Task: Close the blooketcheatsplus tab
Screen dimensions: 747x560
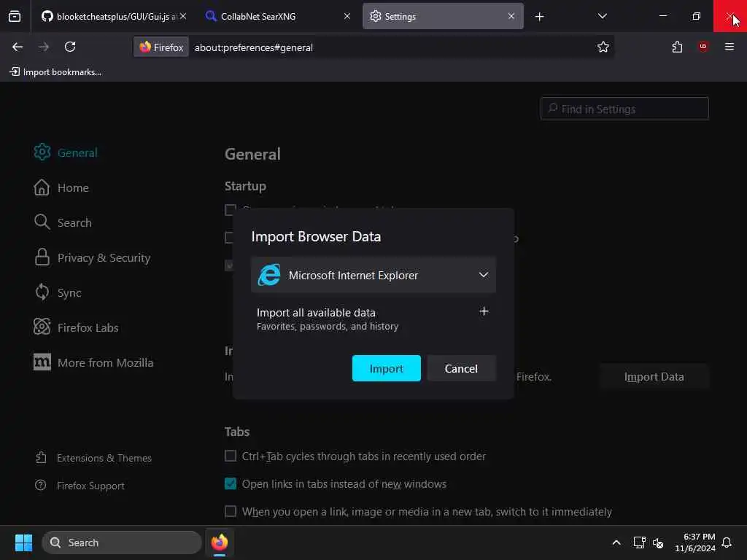Action: [x=183, y=16]
